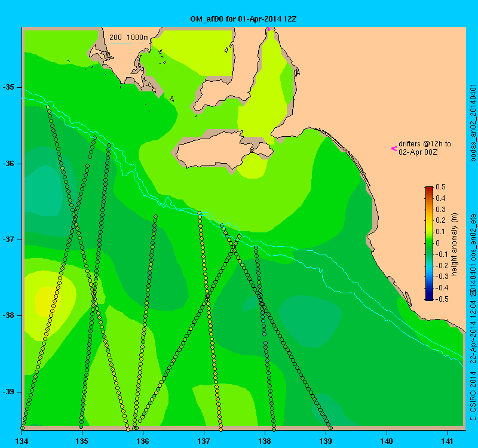Click the yellow high-anomaly patch near 134.4, -37.8
Viewport: 478px width, 448px height.
point(47,302)
